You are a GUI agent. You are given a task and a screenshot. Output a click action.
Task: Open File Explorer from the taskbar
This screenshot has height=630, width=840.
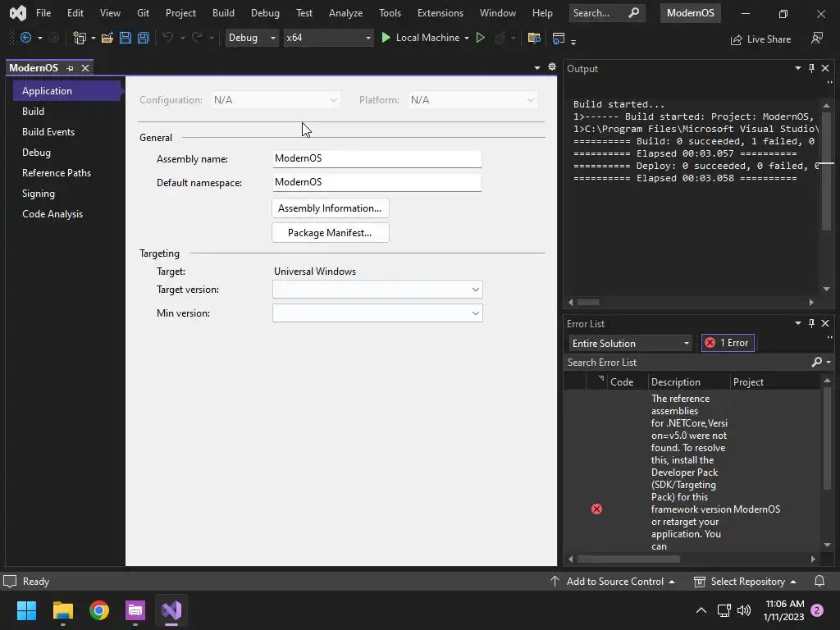point(62,610)
